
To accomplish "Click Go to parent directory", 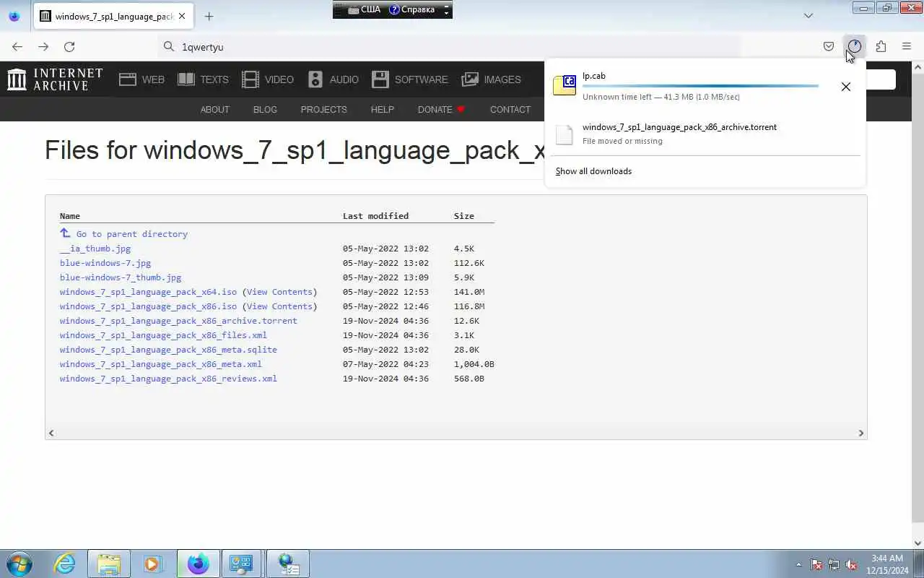I will [x=131, y=234].
